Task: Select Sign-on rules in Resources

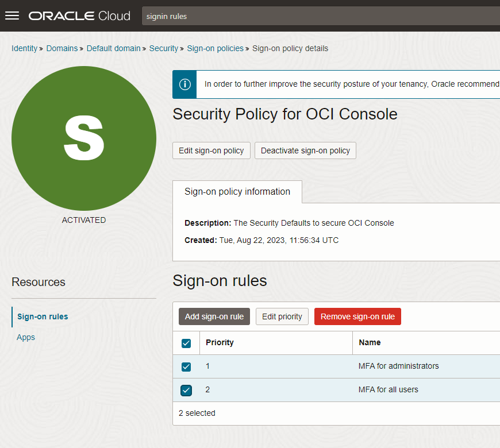Action: 43,316
